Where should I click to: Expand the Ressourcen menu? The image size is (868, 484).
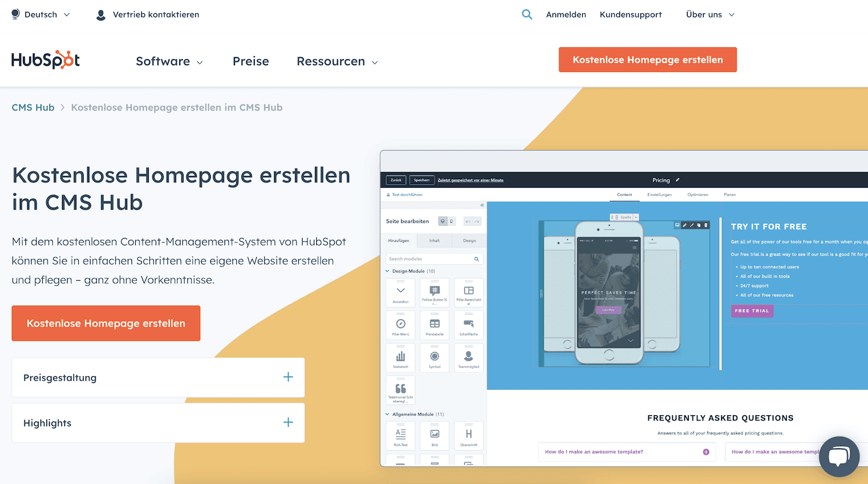tap(337, 61)
